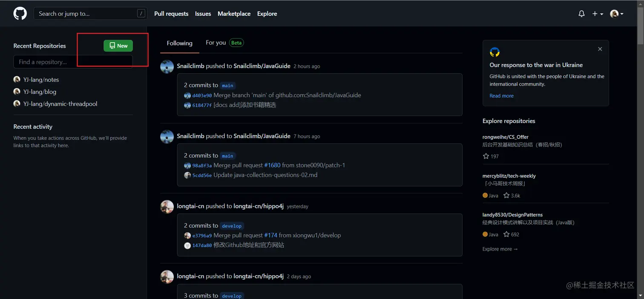Open the user avatar profile menu
The height and width of the screenshot is (299, 644).
[x=617, y=14]
